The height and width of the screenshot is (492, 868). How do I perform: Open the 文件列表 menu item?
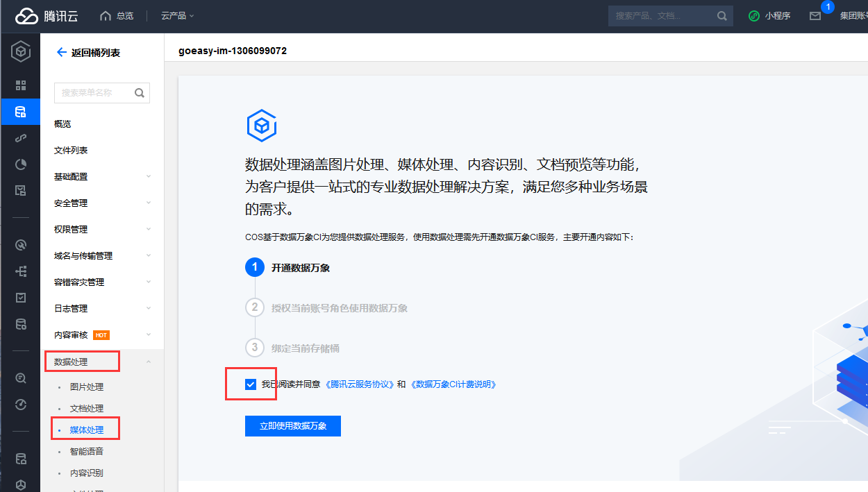(71, 151)
